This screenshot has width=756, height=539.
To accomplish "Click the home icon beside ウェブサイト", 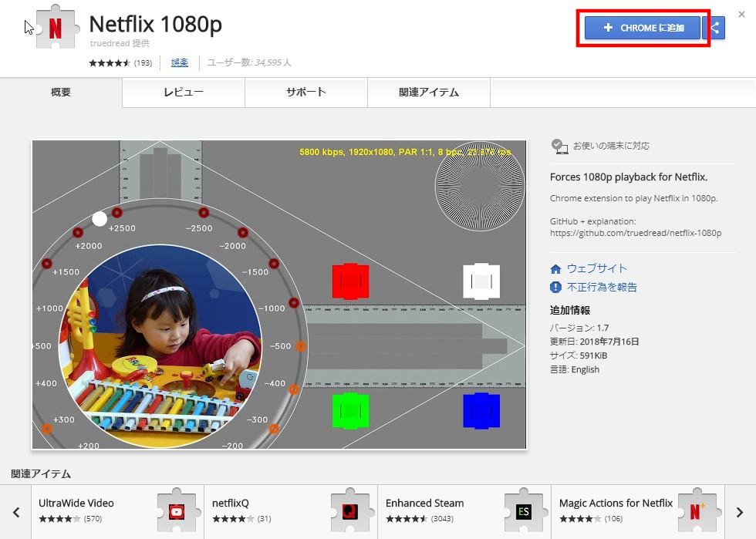I will coord(555,269).
